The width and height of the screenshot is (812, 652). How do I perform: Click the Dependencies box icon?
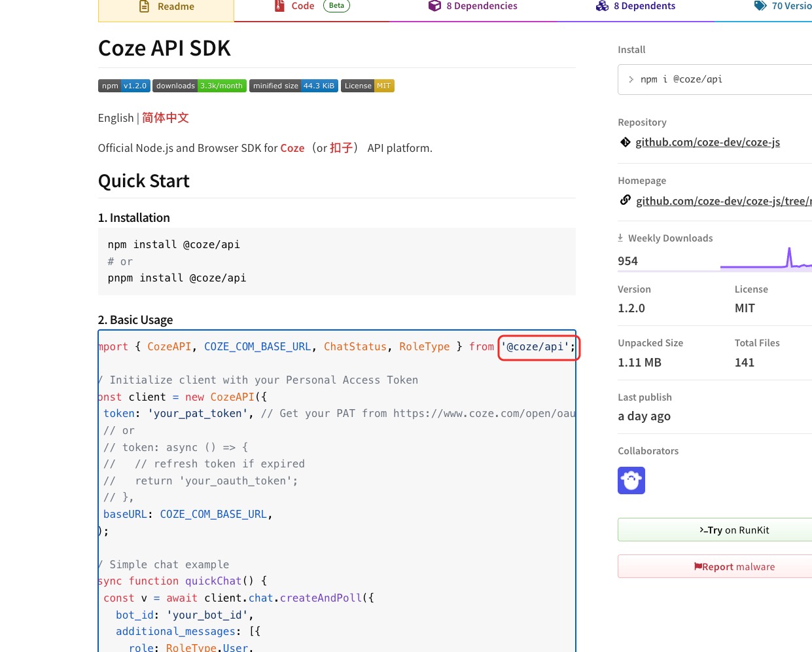(x=434, y=6)
